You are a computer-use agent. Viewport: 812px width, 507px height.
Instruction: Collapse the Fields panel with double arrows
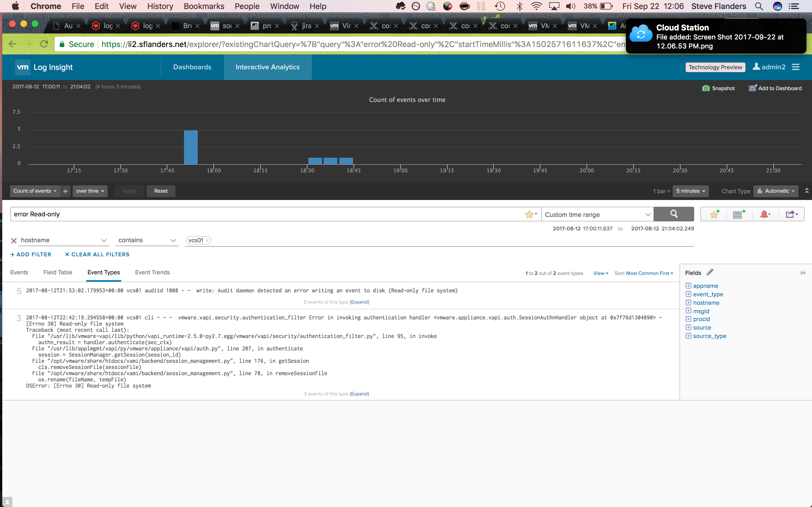(x=803, y=273)
